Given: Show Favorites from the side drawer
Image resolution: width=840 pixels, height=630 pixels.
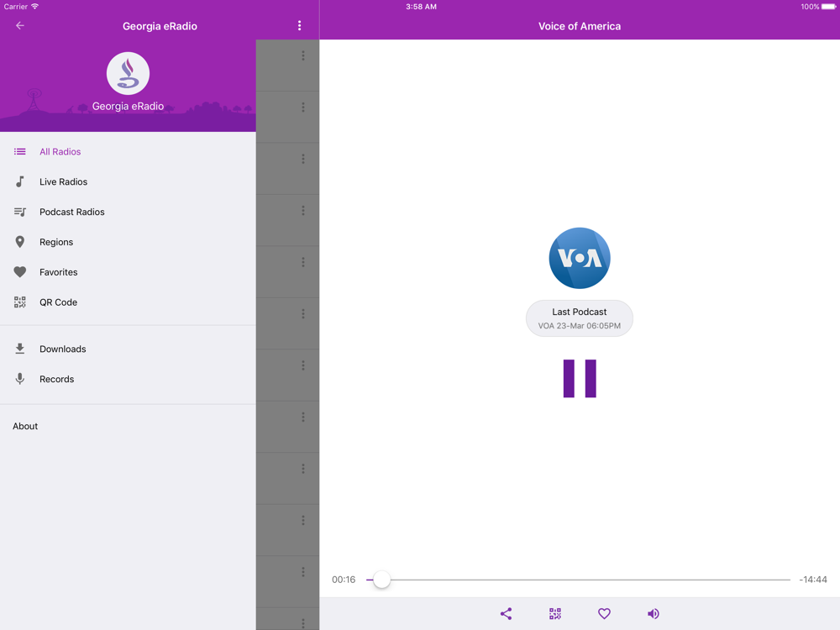Looking at the screenshot, I should (128, 272).
